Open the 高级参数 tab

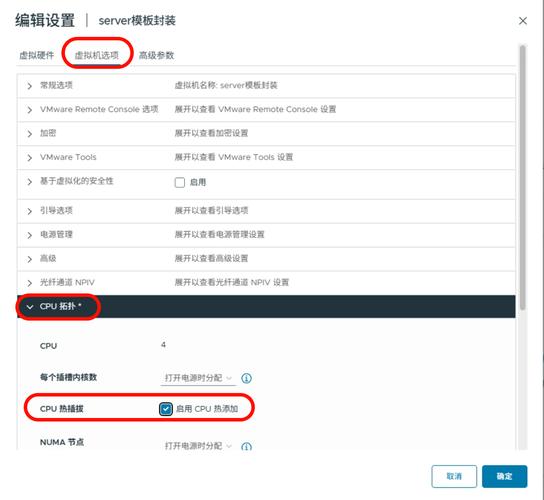[x=156, y=55]
